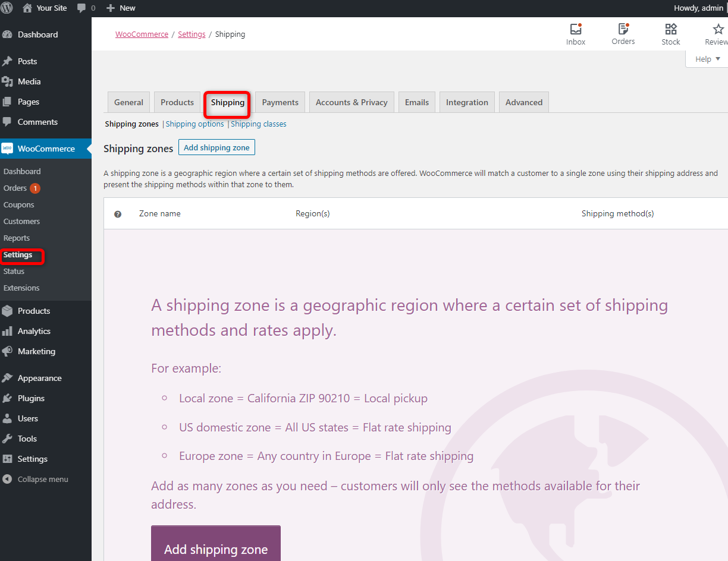Open Products from the sidebar
Image resolution: width=728 pixels, height=561 pixels.
(x=34, y=311)
